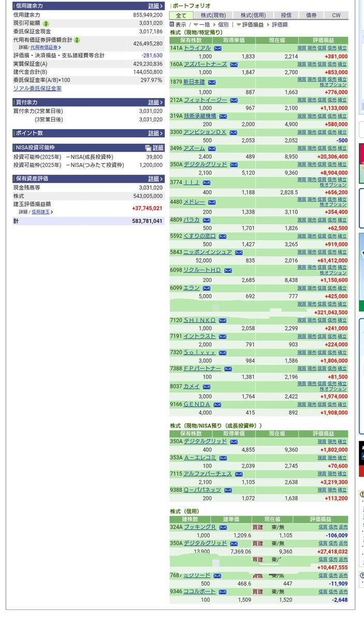Open the alert mail icon for 新日本建

pyautogui.click(x=212, y=82)
